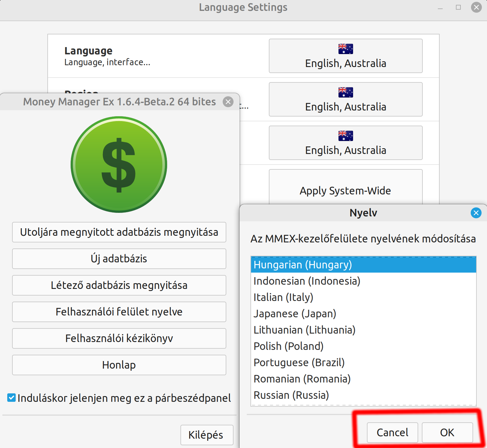Screen dimensions: 487x448
Task: Click the flag on the third English, Australia button
Action: [x=345, y=136]
